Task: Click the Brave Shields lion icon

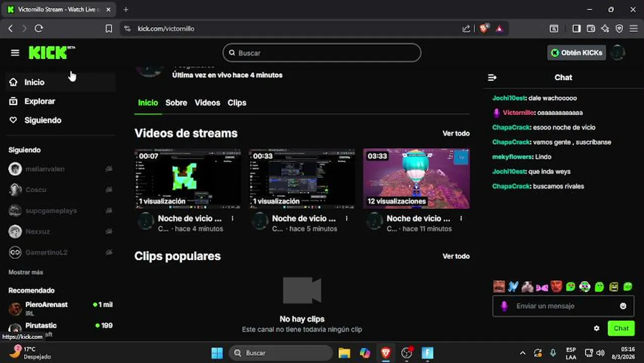Action: 483,29
